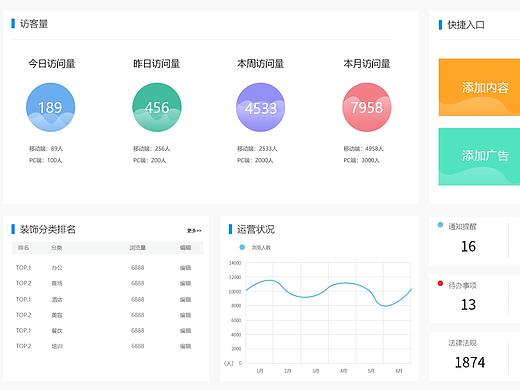The height and width of the screenshot is (390, 520).
Task: Click the purple 4533 weekly visits circle
Action: (261, 107)
